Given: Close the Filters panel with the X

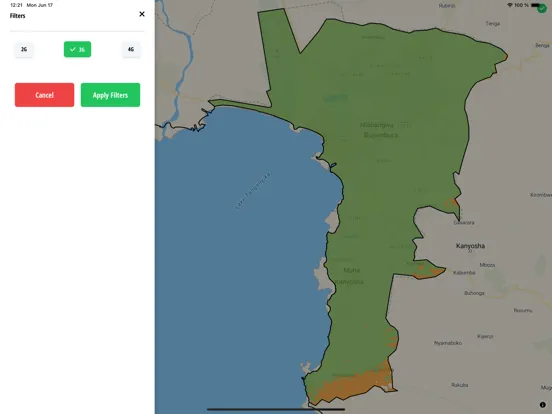Looking at the screenshot, I should pos(142,14).
